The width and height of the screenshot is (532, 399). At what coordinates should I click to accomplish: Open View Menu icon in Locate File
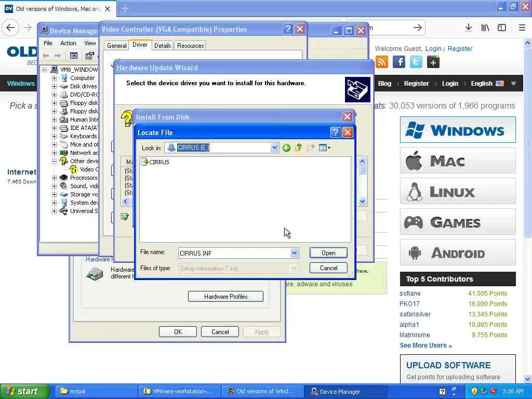324,148
